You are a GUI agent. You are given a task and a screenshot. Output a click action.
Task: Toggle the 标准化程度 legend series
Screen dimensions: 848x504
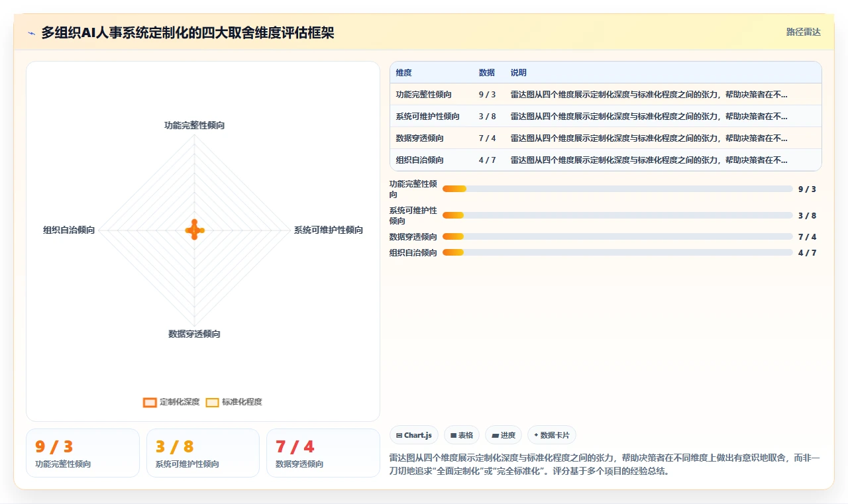point(234,402)
